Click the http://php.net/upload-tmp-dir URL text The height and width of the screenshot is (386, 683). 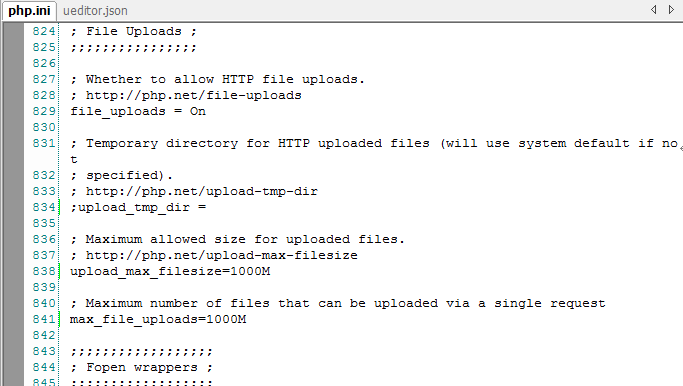click(202, 191)
